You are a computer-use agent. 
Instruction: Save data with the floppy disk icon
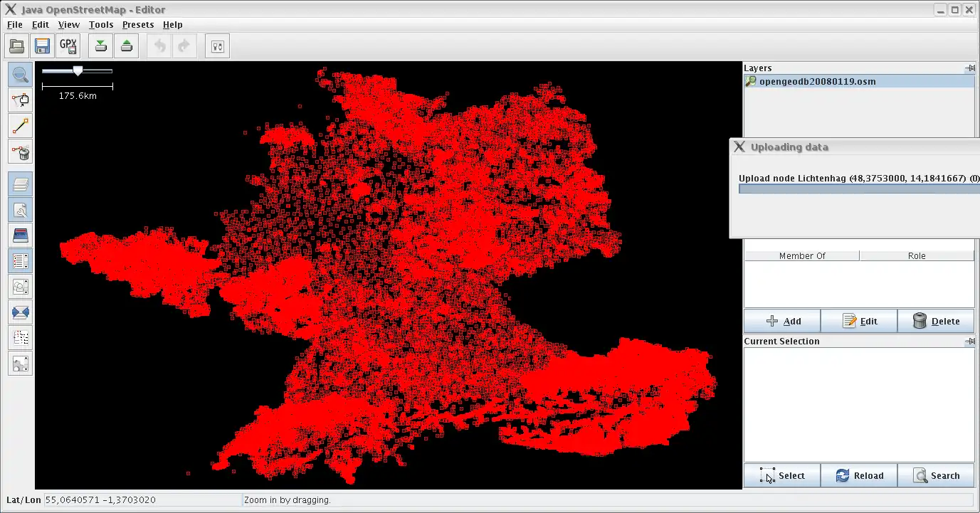43,46
